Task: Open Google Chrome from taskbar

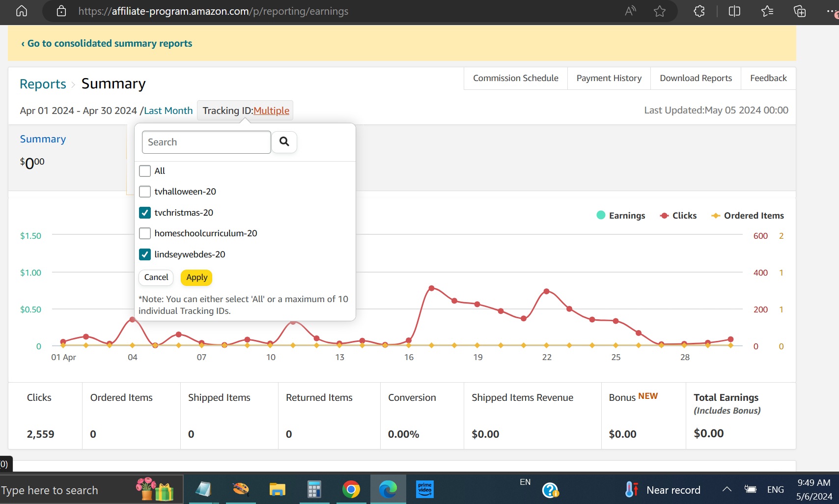Action: click(x=351, y=490)
